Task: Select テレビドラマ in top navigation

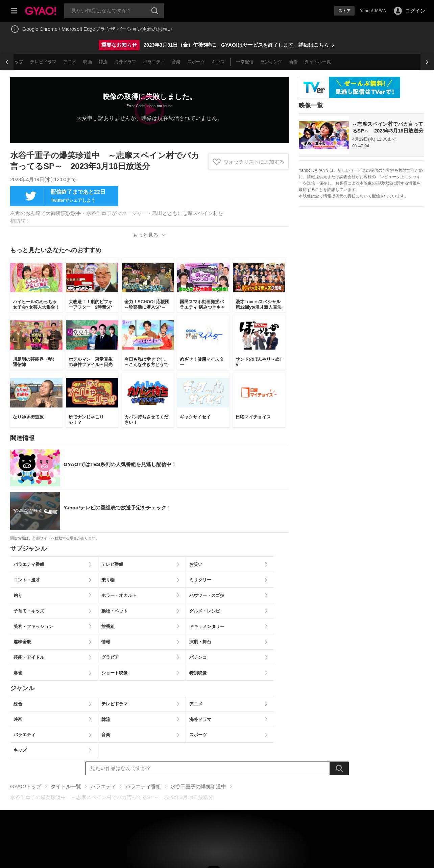Action: pyautogui.click(x=43, y=62)
